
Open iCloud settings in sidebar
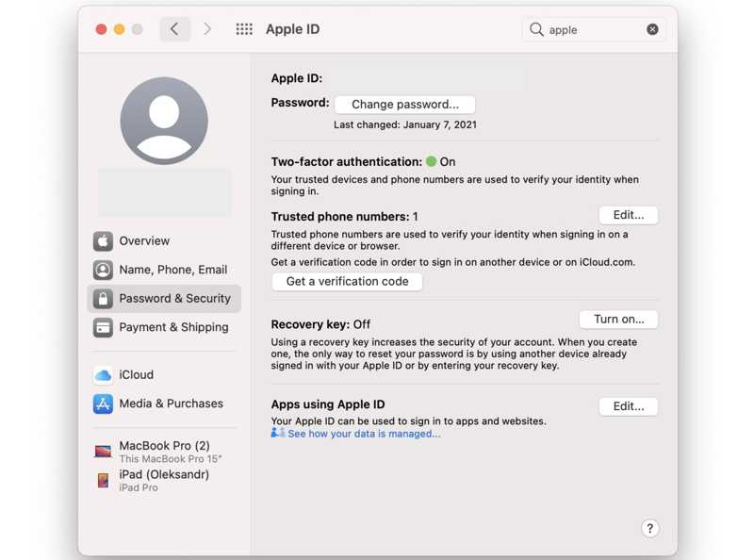click(164, 375)
